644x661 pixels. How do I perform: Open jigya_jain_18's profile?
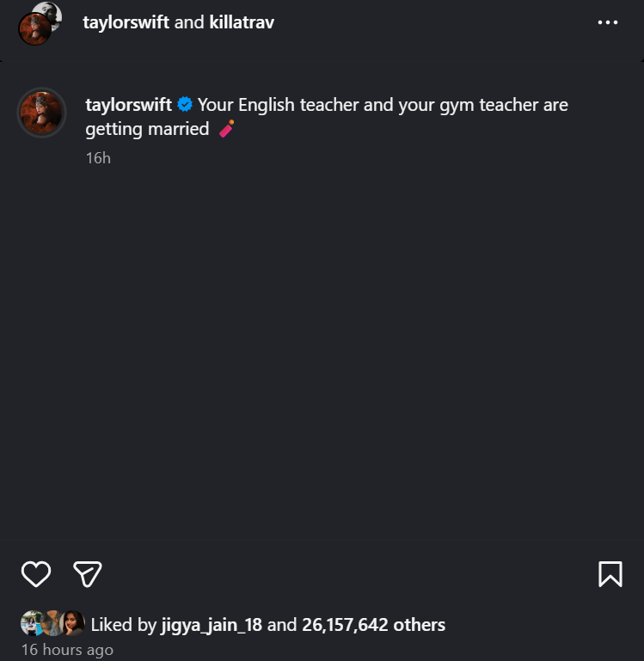[x=212, y=625]
